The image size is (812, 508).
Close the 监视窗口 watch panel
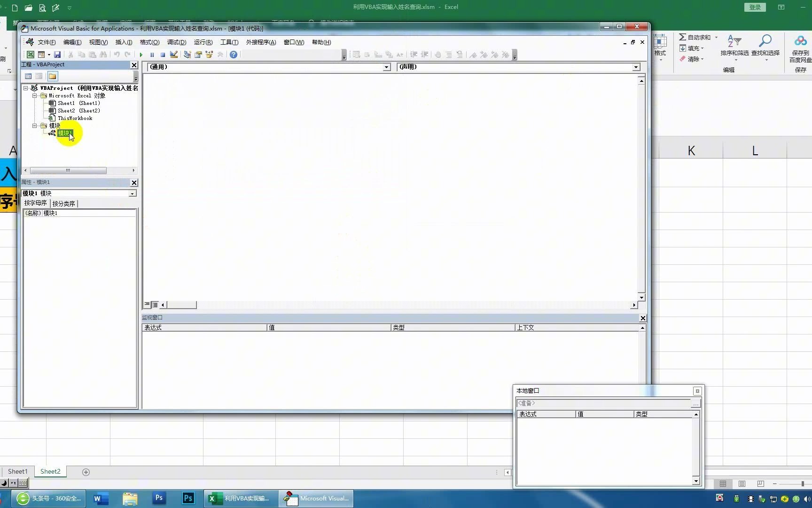643,318
